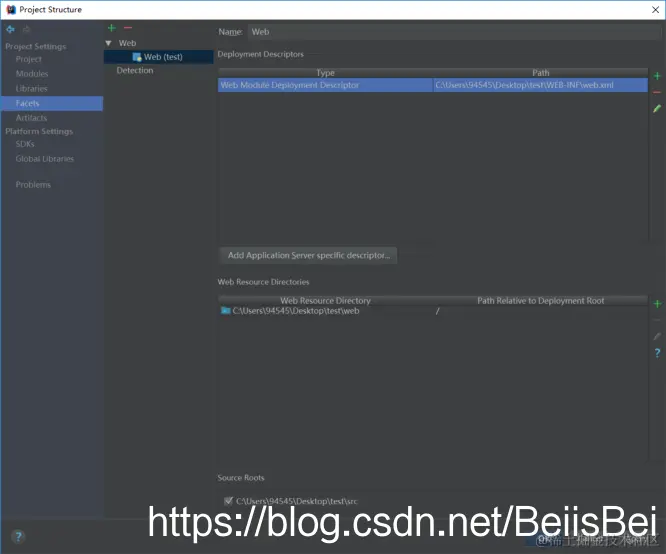The width and height of the screenshot is (666, 554).
Task: Select Web root tree item label
Action: [127, 43]
